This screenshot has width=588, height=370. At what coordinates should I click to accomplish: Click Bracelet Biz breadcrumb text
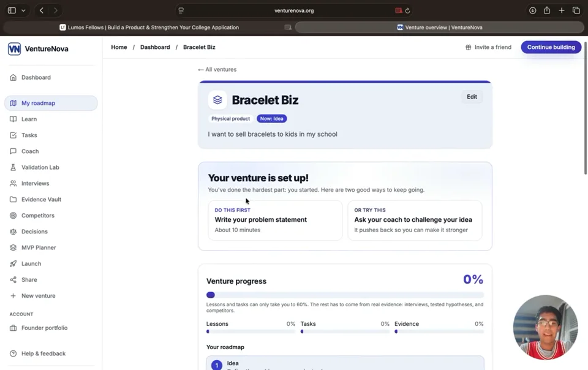pyautogui.click(x=199, y=47)
